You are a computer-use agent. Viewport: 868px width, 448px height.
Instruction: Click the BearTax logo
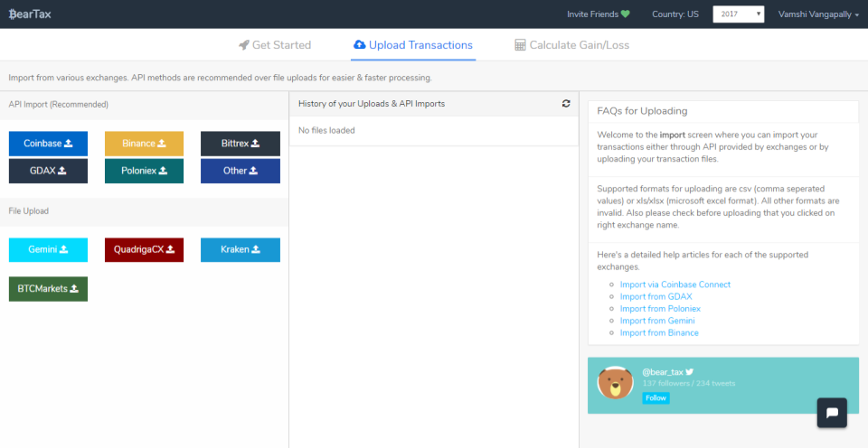coord(30,14)
